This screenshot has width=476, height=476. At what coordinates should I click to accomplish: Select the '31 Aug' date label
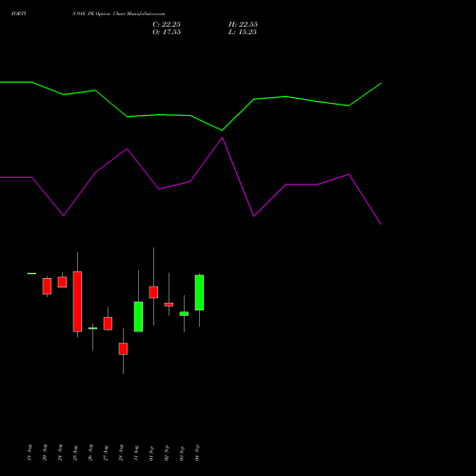pyautogui.click(x=136, y=452)
